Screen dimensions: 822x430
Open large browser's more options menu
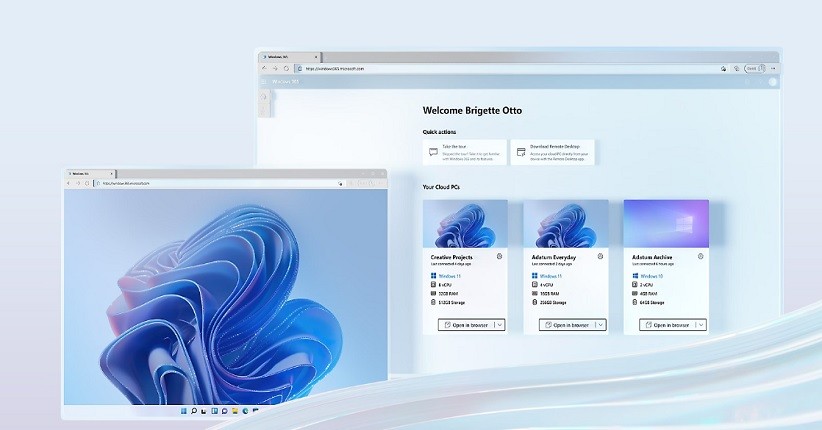click(773, 68)
